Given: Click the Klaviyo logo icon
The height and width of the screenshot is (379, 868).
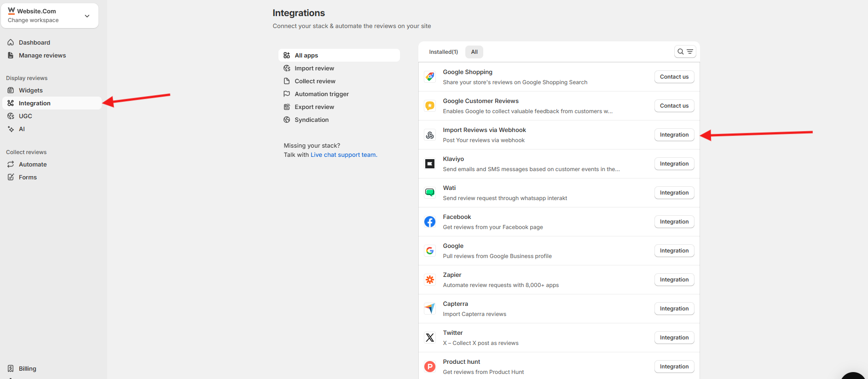Looking at the screenshot, I should coord(430,164).
